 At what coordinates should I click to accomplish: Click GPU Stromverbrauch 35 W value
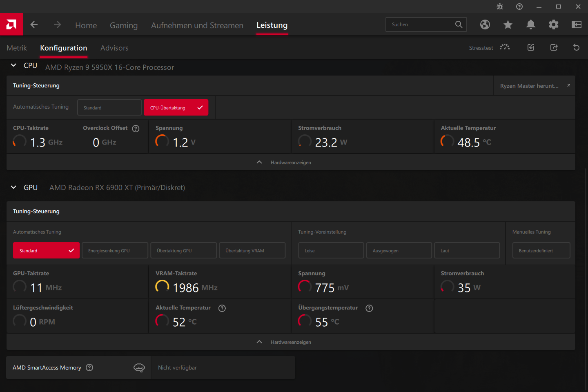click(469, 287)
